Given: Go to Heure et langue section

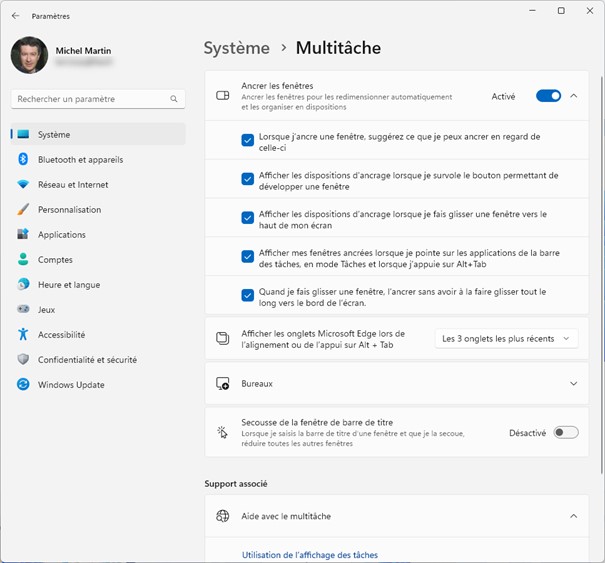Looking at the screenshot, I should (x=68, y=285).
